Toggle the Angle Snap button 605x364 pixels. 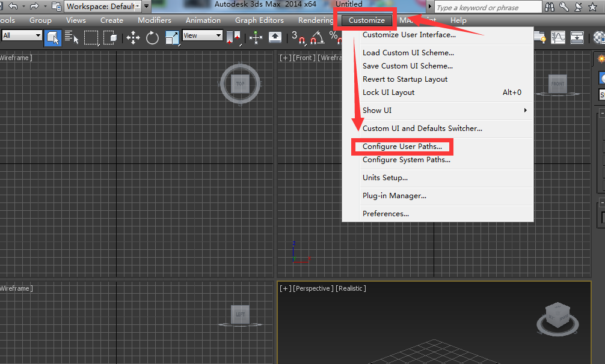pos(317,38)
